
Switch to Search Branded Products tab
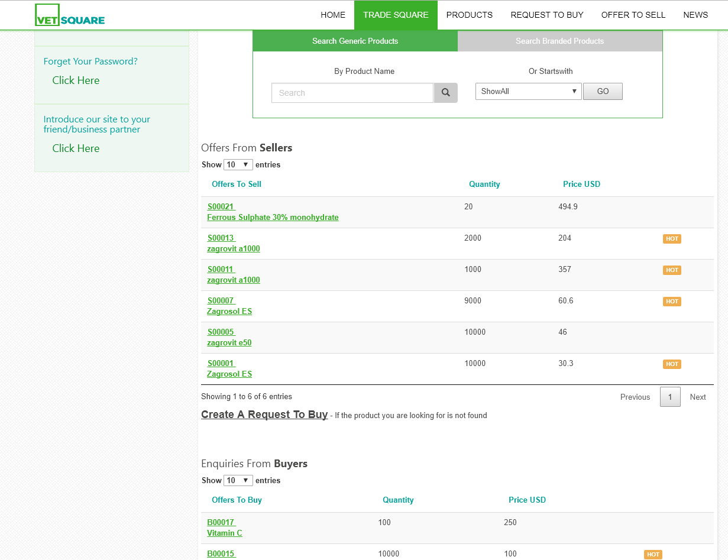click(559, 41)
